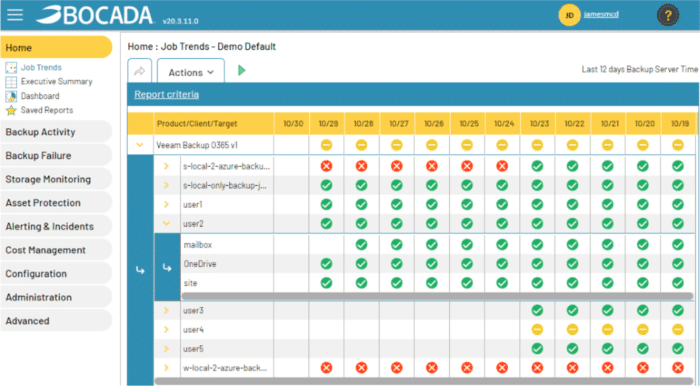
Task: Select the Home menu section
Action: click(56, 47)
